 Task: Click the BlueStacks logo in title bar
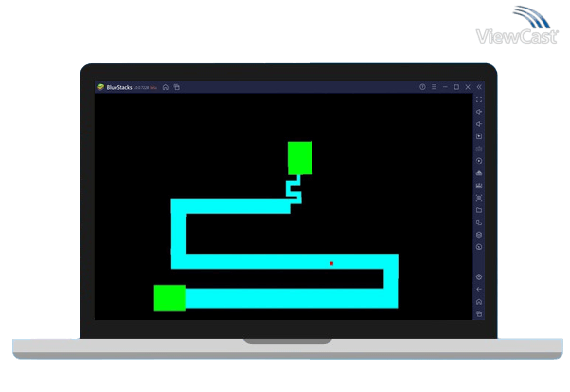point(100,87)
